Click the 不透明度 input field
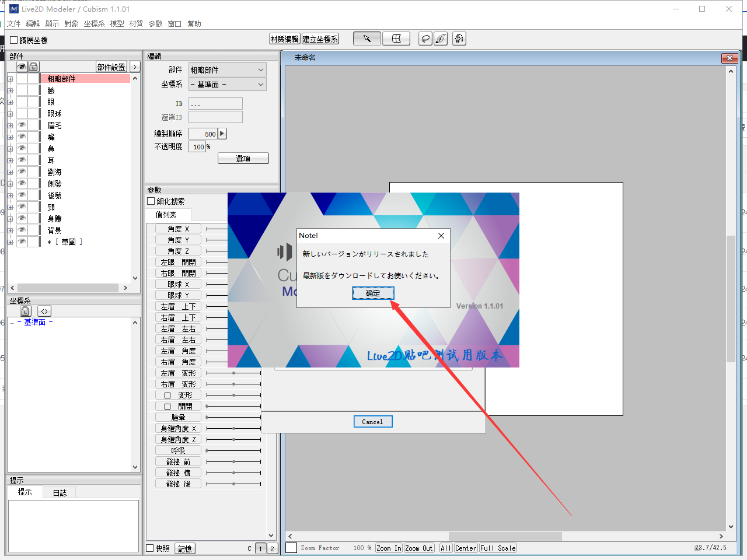Screen dimensions: 747x560 [197, 147]
